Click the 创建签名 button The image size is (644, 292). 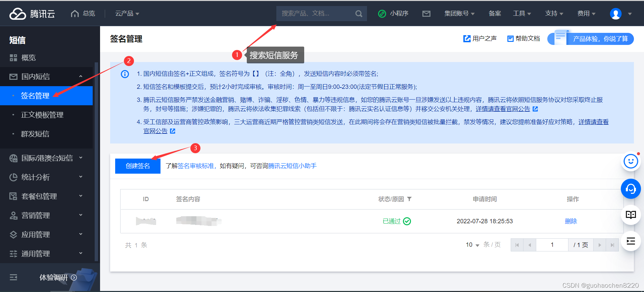point(138,166)
